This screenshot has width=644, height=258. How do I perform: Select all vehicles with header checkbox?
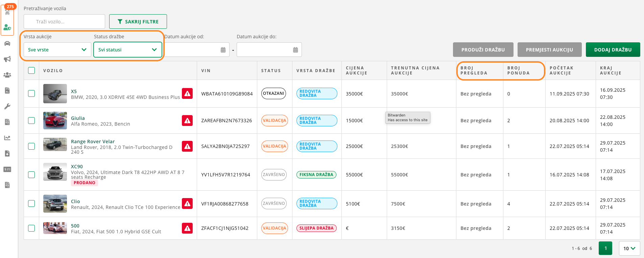pyautogui.click(x=31, y=70)
